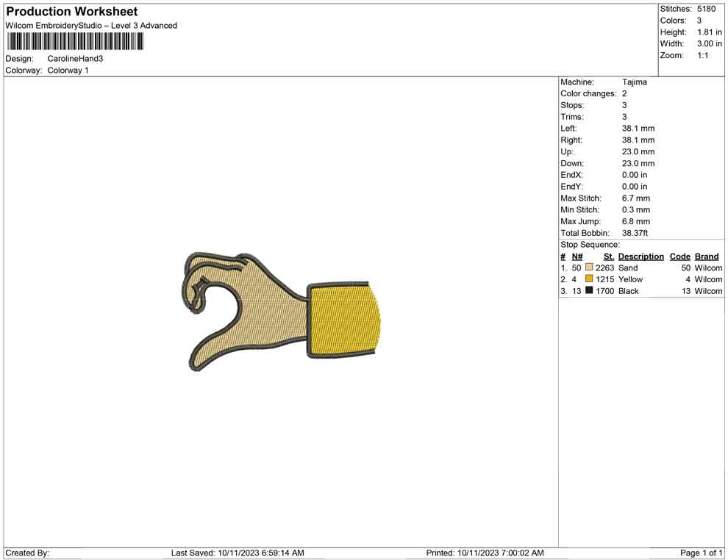Click the 'Left:' measurement label

pos(568,129)
